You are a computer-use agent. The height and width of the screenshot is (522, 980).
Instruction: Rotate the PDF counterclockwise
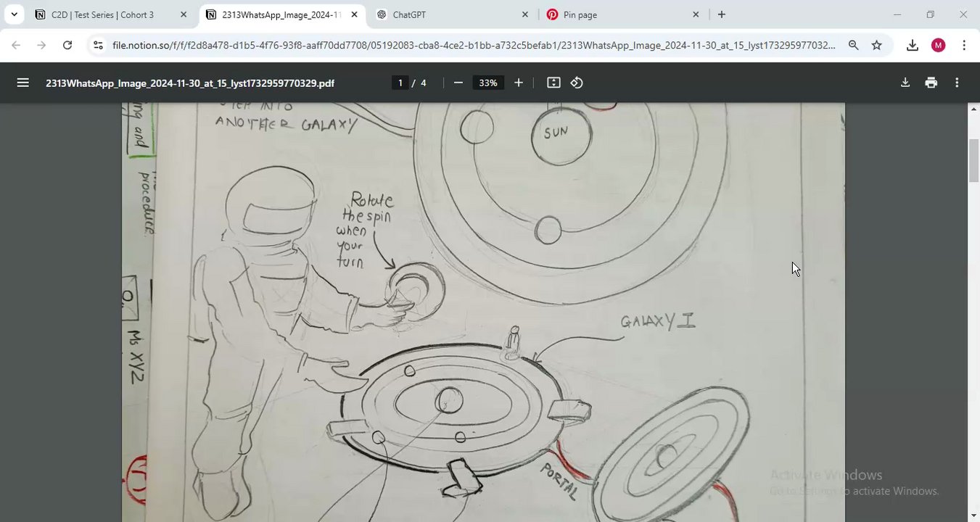click(x=577, y=83)
